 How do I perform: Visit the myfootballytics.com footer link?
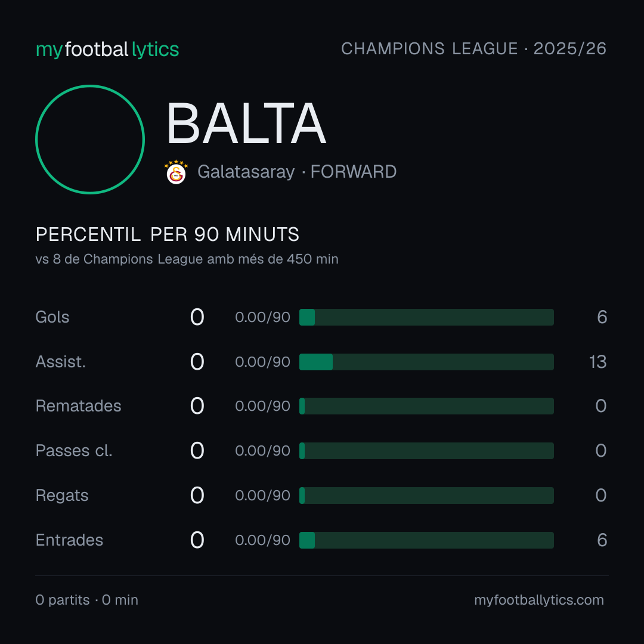tap(539, 600)
